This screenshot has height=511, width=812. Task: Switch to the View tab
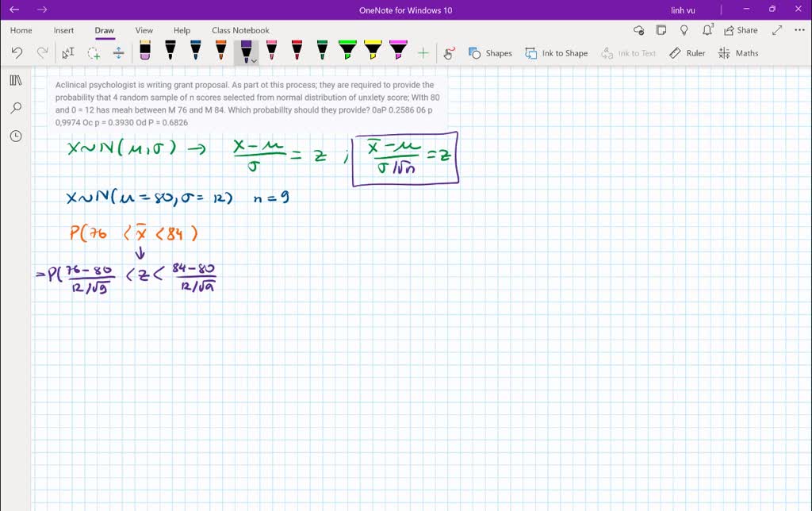144,31
